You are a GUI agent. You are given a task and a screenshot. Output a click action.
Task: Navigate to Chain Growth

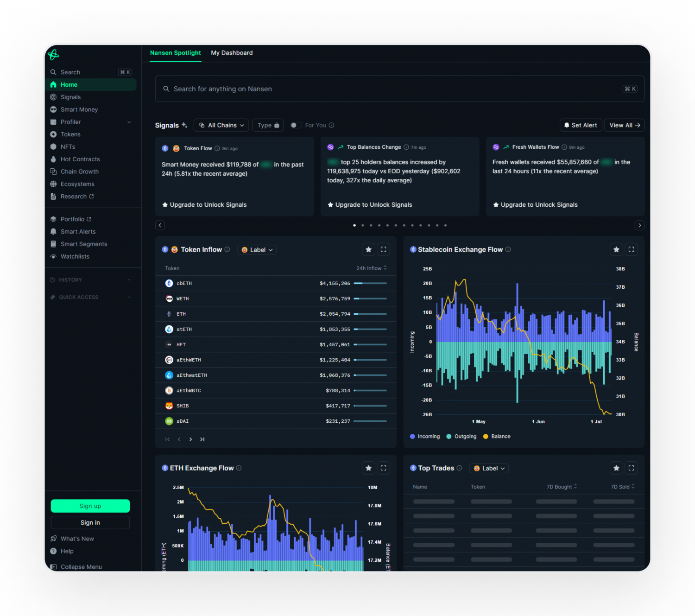[80, 171]
